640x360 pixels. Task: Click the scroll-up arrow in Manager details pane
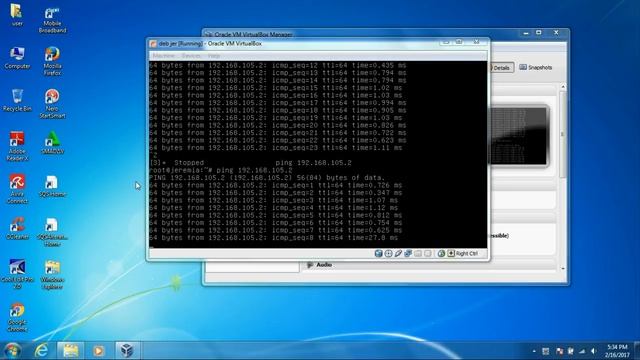563,87
